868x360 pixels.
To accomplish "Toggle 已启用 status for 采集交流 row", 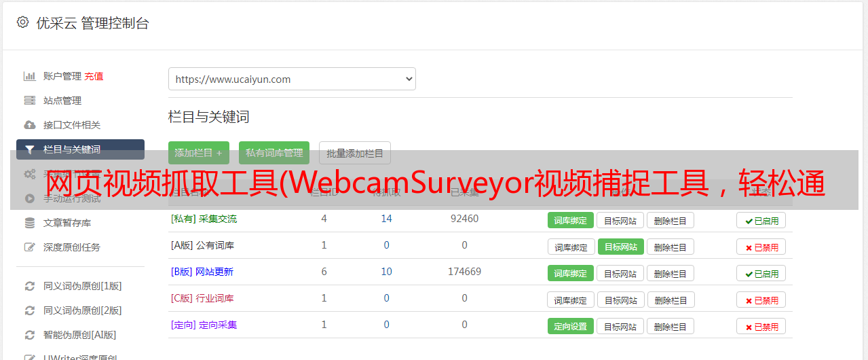I will [761, 220].
